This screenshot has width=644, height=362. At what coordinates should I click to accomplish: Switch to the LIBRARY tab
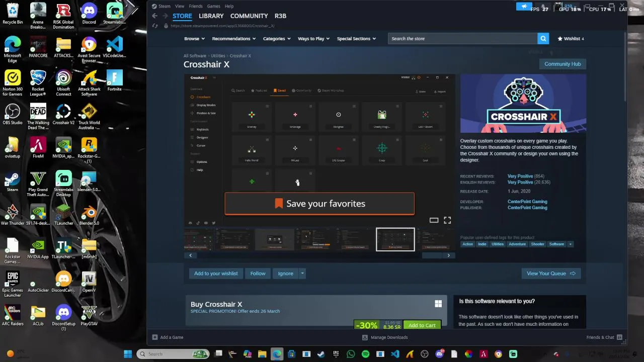click(x=211, y=16)
